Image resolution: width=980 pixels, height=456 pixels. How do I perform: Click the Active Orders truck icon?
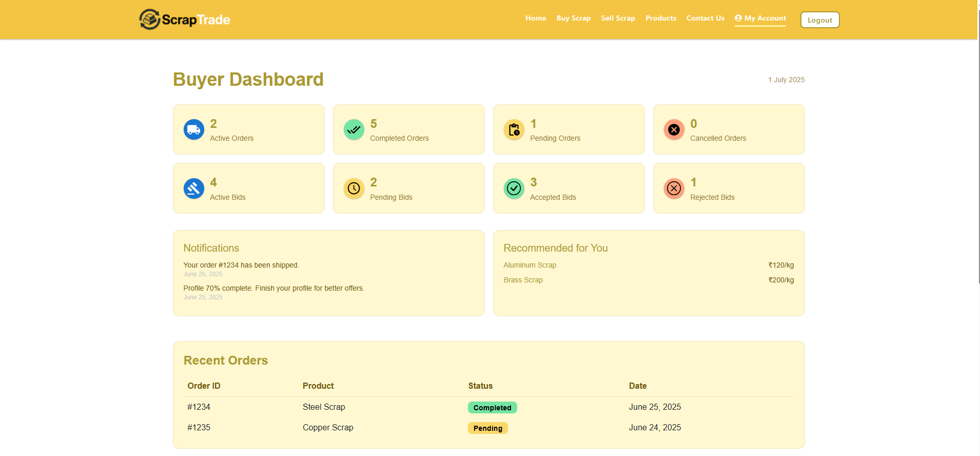[x=194, y=130]
